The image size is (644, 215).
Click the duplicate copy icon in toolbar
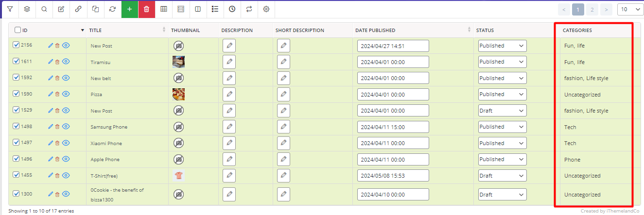[95, 9]
